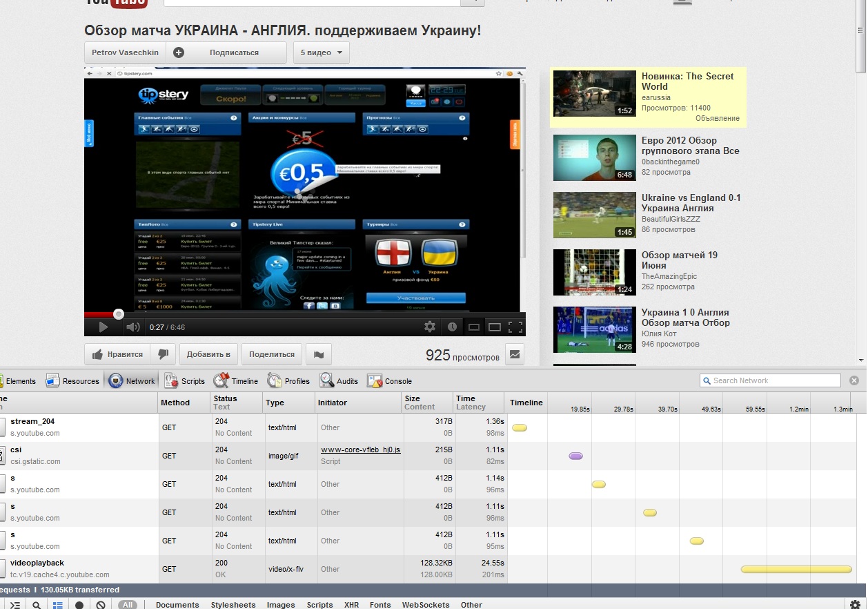Close the developer tools panel
This screenshot has height=609, width=868.
pyautogui.click(x=854, y=380)
